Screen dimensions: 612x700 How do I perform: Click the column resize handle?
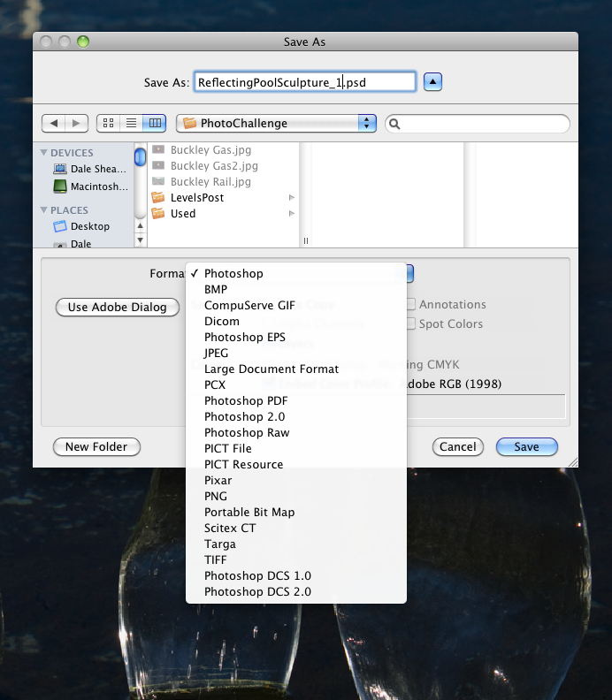pyautogui.click(x=306, y=241)
